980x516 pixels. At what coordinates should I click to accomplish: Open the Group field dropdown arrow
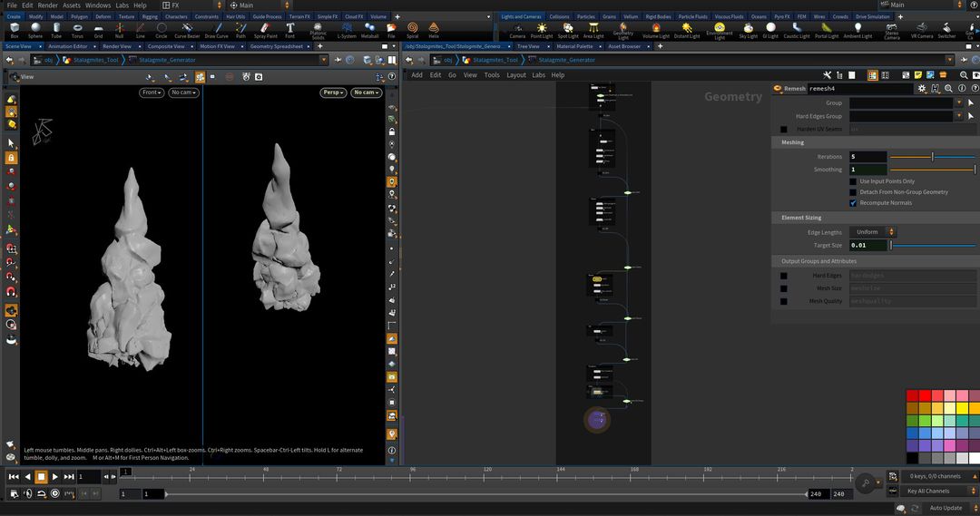[959, 102]
